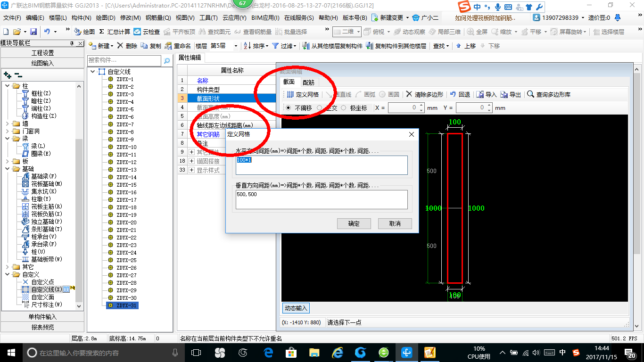
Task: Select 筏板基础(M) in navigator tree
Action: point(47,184)
